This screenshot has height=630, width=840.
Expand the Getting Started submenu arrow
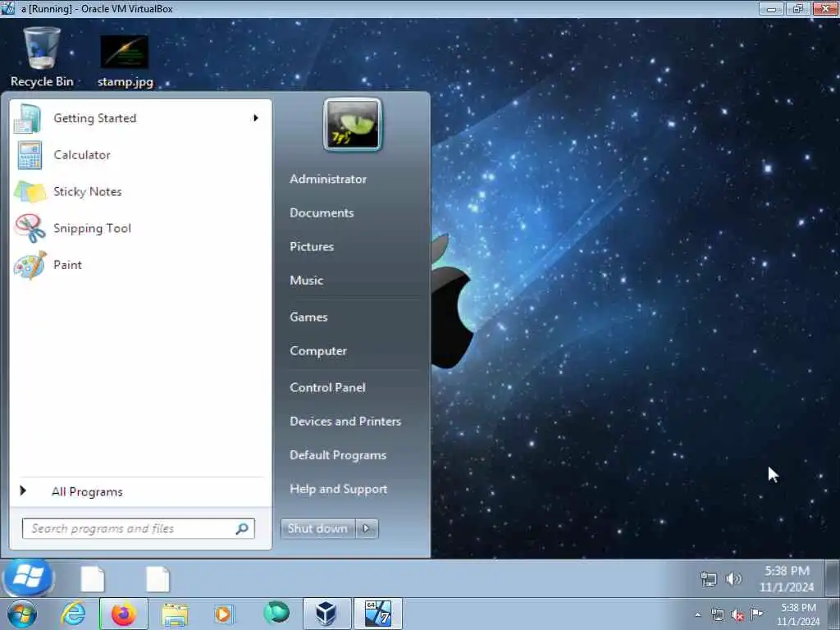[x=256, y=118]
